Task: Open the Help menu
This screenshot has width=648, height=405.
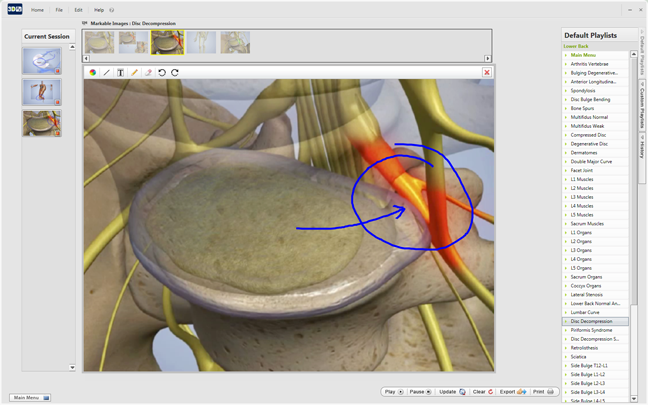Action: [x=99, y=10]
